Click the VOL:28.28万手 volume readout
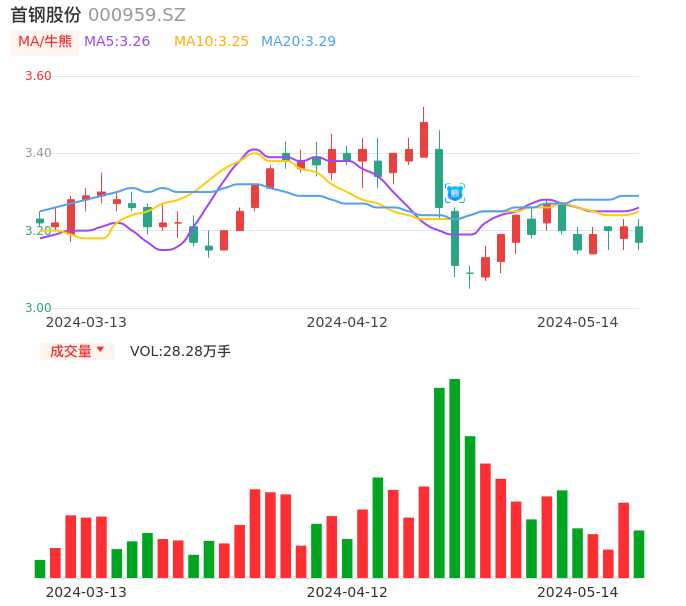This screenshot has height=606, width=686. click(x=180, y=351)
